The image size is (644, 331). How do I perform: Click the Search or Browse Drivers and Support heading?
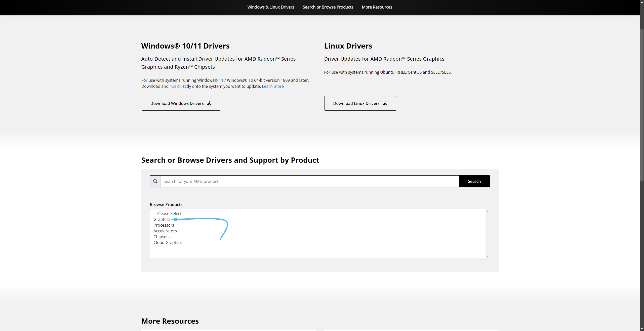click(x=230, y=160)
